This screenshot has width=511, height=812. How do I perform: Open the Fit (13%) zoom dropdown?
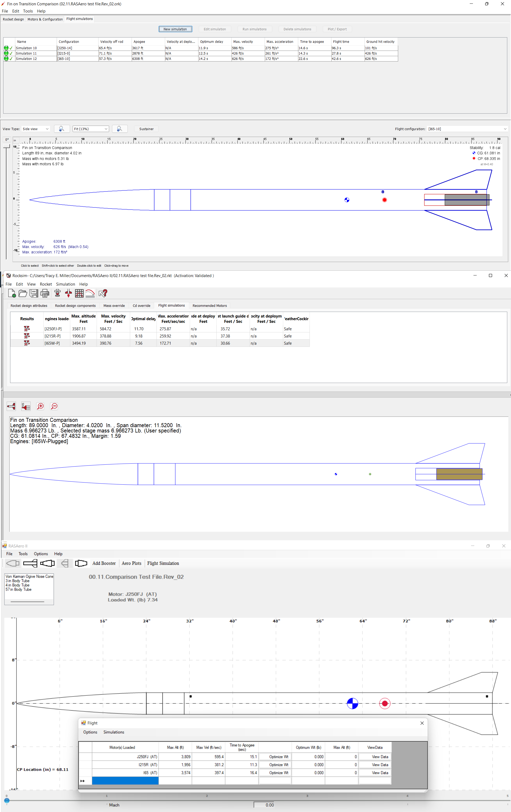90,129
